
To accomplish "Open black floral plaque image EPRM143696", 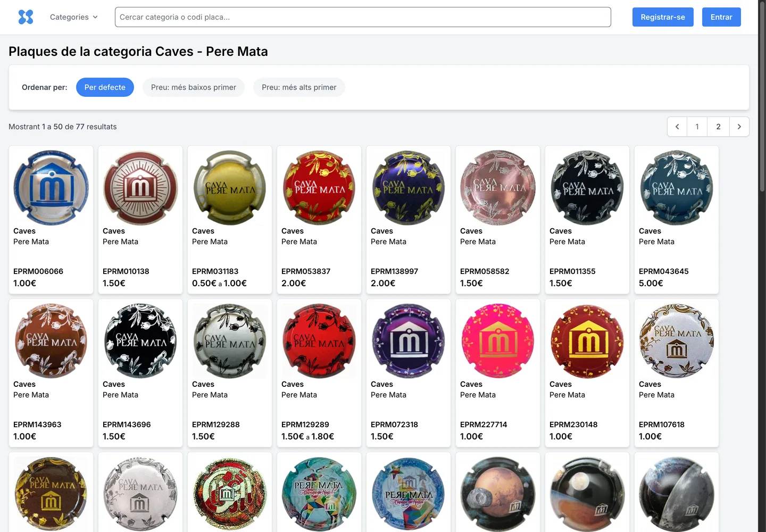I will coord(140,341).
